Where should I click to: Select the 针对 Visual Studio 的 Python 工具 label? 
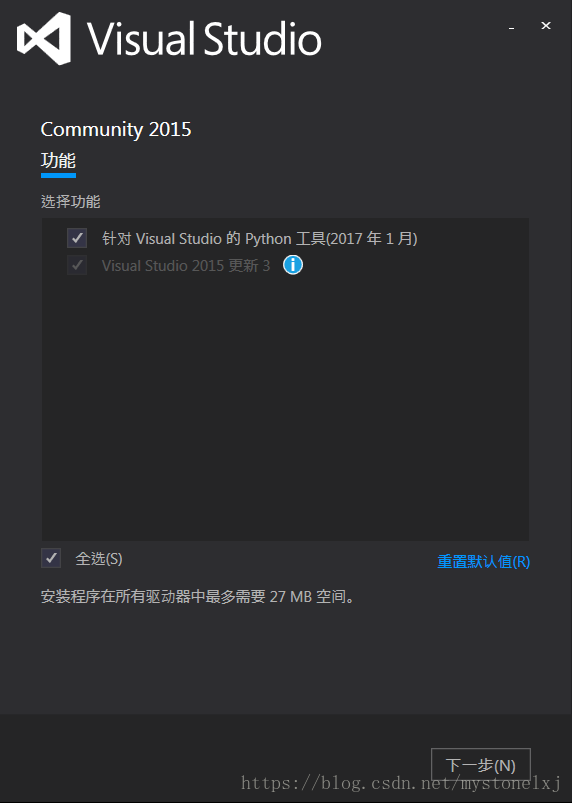(260, 239)
